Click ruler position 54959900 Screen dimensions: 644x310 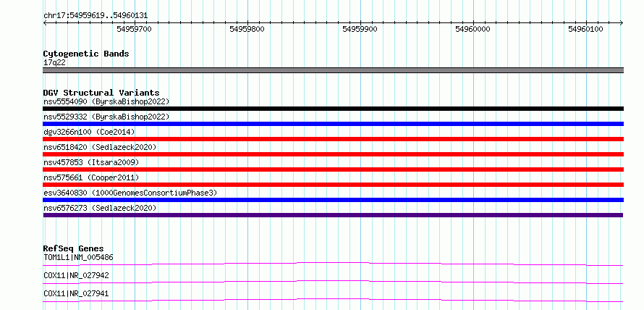(360, 29)
